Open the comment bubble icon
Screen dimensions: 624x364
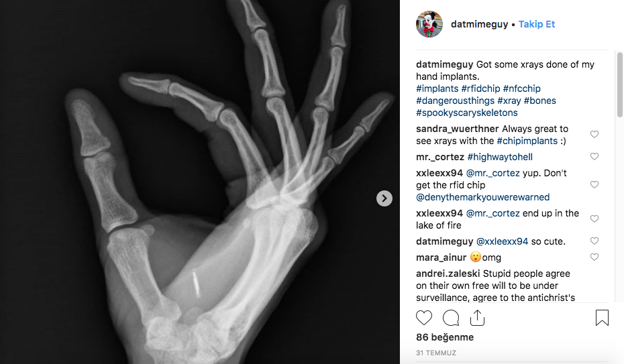[451, 318]
